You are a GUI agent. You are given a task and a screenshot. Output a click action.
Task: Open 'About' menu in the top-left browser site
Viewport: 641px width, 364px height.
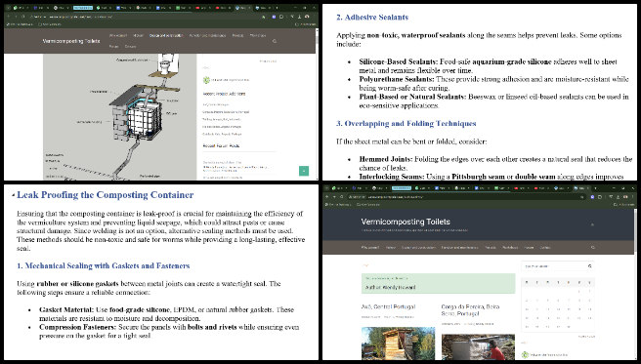click(138, 35)
